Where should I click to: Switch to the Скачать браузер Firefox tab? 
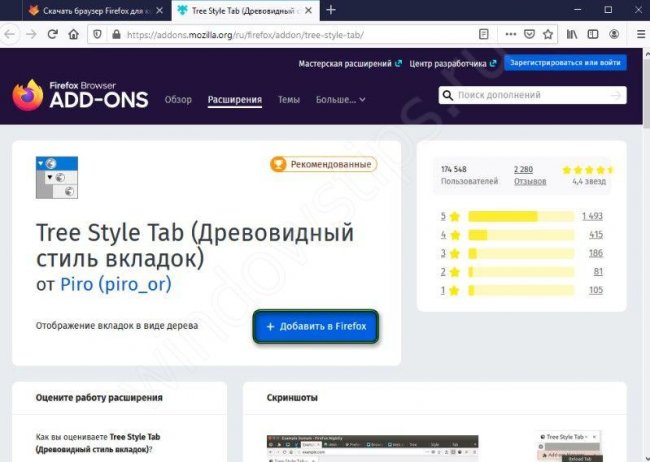[x=83, y=10]
